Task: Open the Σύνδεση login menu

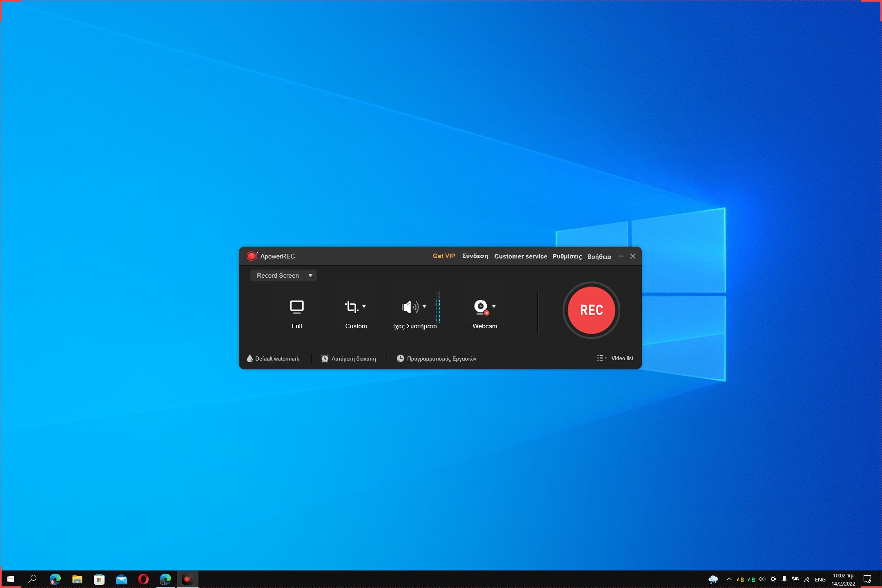Action: click(475, 256)
